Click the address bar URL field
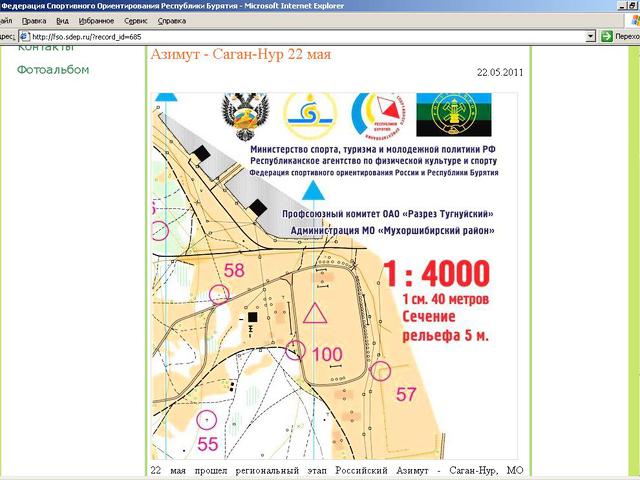This screenshot has height=480, width=640. point(307,37)
